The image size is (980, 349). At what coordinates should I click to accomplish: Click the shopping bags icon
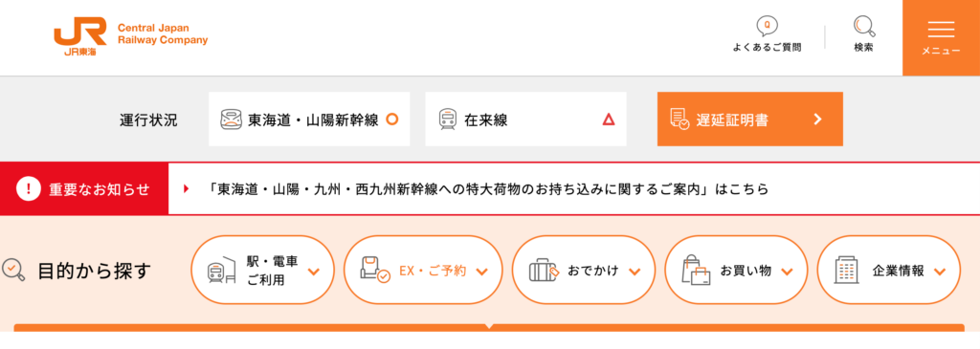(697, 270)
